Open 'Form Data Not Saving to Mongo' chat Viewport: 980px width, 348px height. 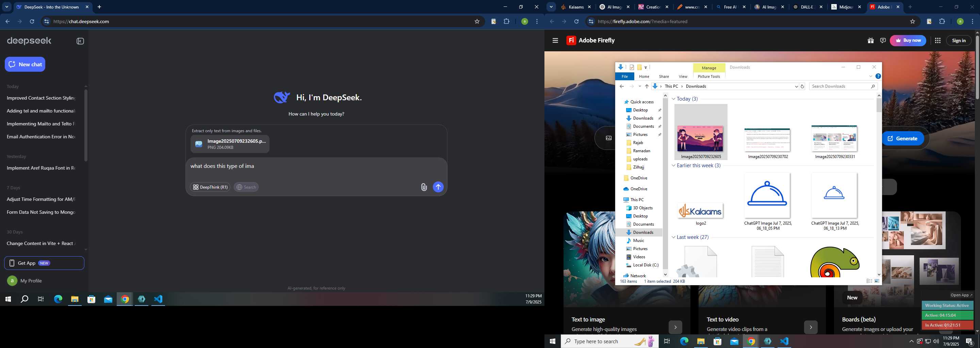click(x=41, y=212)
